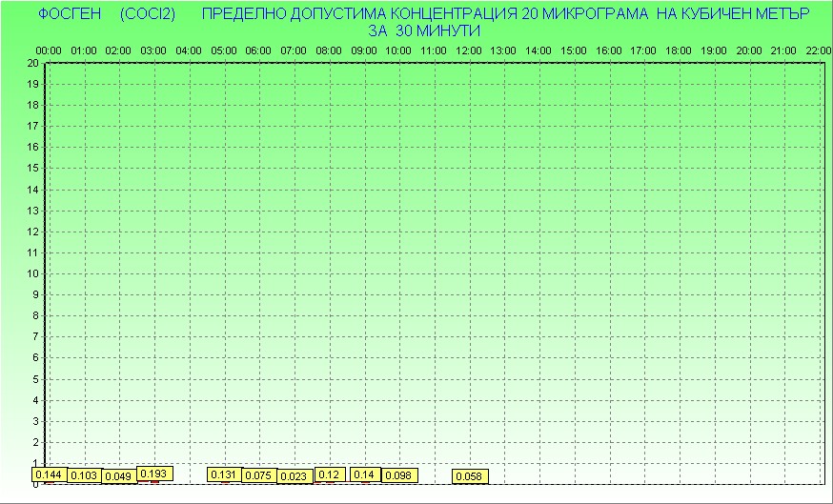
Task: Click the 0.049 value label
Action: click(x=119, y=476)
